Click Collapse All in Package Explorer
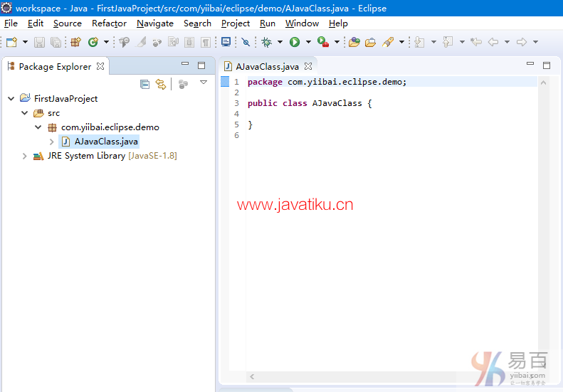Screen dimensions: 563x392 (145, 84)
